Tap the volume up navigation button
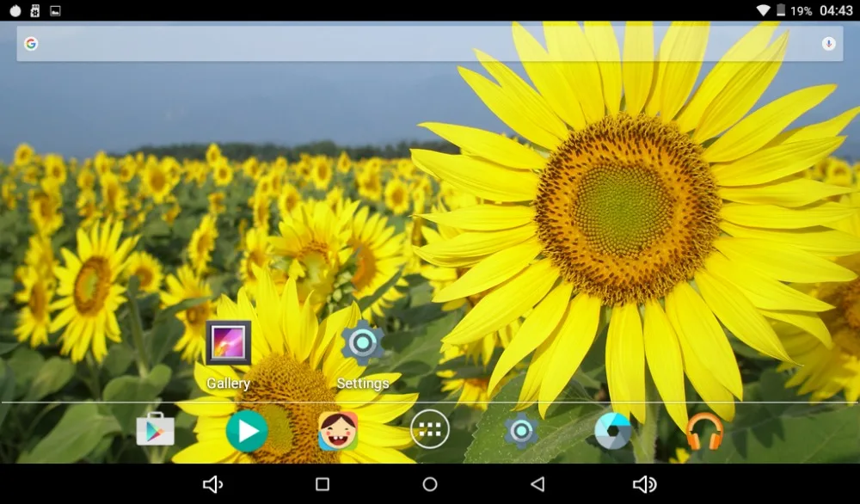 pyautogui.click(x=645, y=484)
